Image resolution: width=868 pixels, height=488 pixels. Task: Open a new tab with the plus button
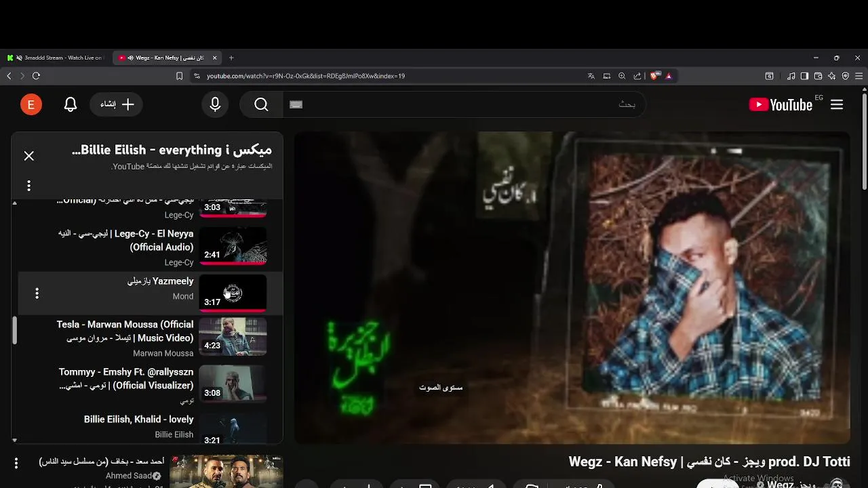click(231, 58)
